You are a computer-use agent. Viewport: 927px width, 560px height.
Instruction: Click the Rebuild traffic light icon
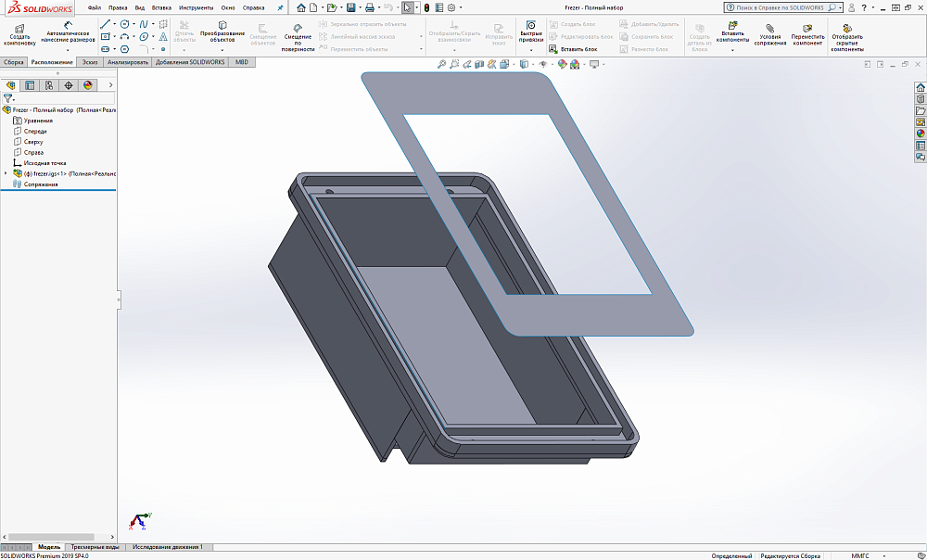tap(426, 7)
